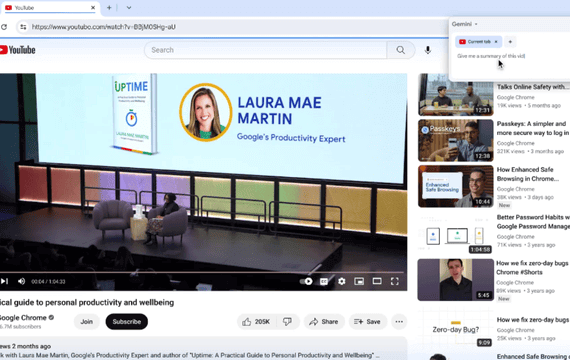The width and height of the screenshot is (570, 360).
Task: Remove Current tab chip in Gemini
Action: point(496,42)
